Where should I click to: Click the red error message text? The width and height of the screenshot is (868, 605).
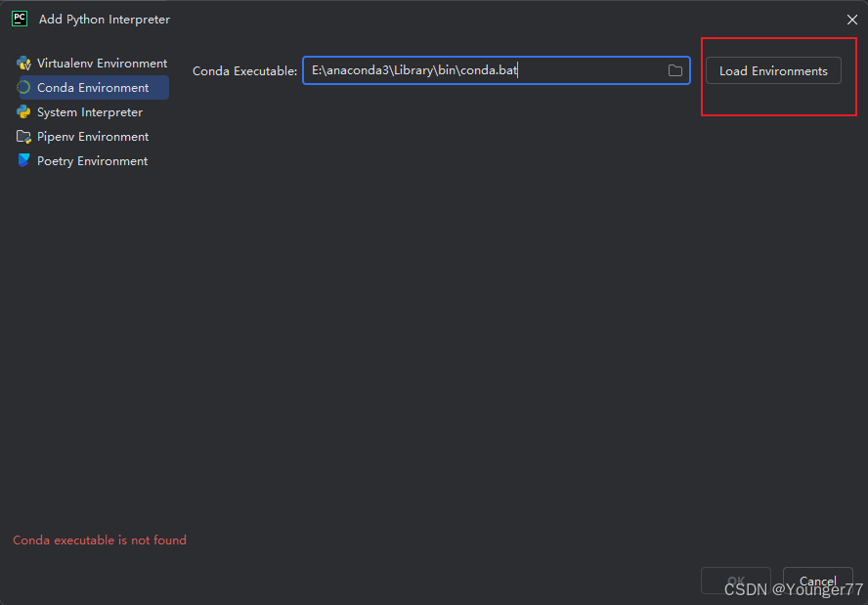tap(99, 540)
